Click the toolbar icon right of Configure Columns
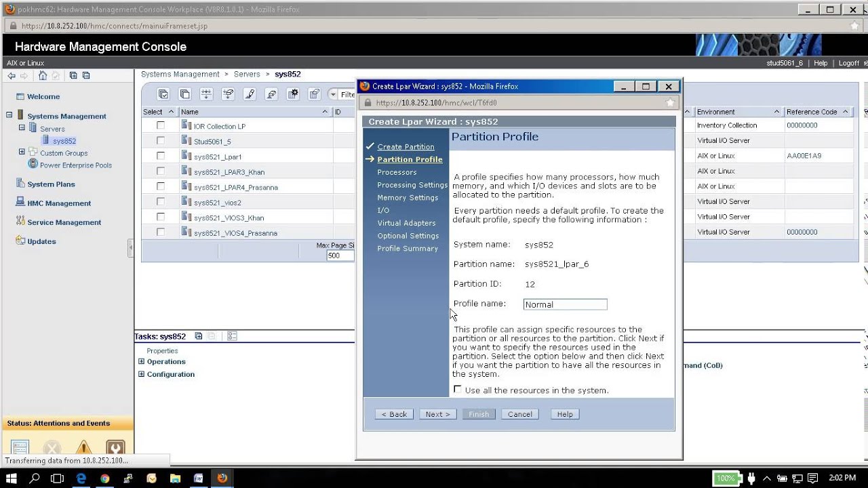 coord(314,94)
